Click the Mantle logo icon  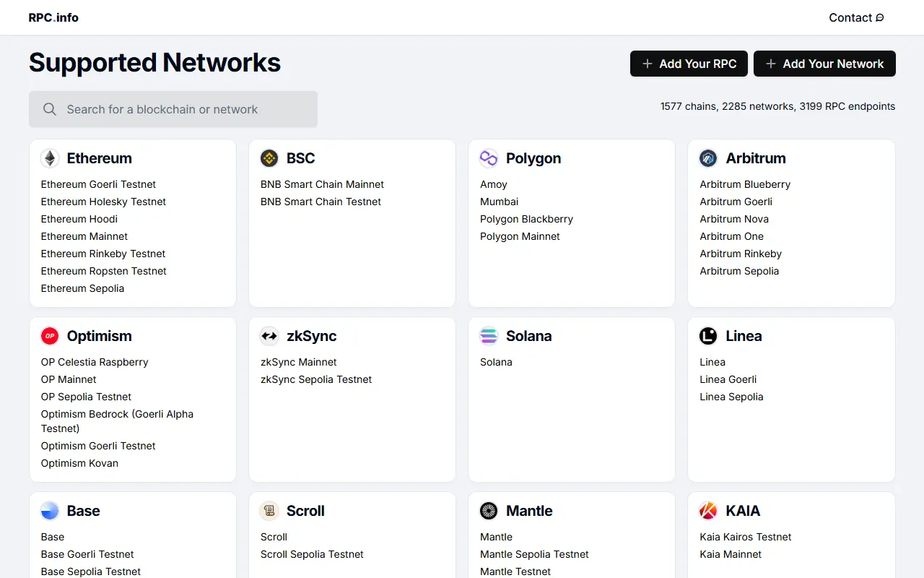(489, 511)
